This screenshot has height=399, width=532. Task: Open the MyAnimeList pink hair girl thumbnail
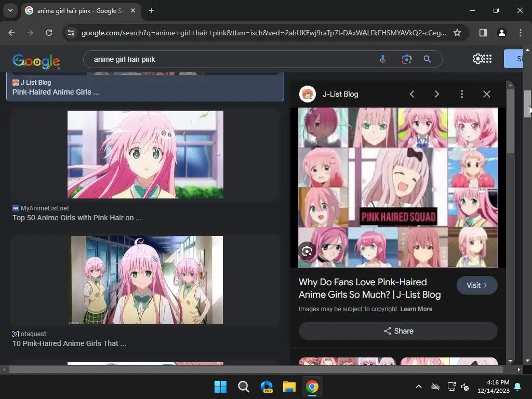pyautogui.click(x=145, y=154)
